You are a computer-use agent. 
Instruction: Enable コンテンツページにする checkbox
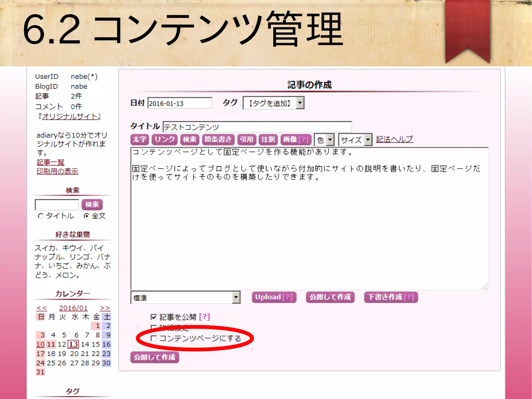154,338
